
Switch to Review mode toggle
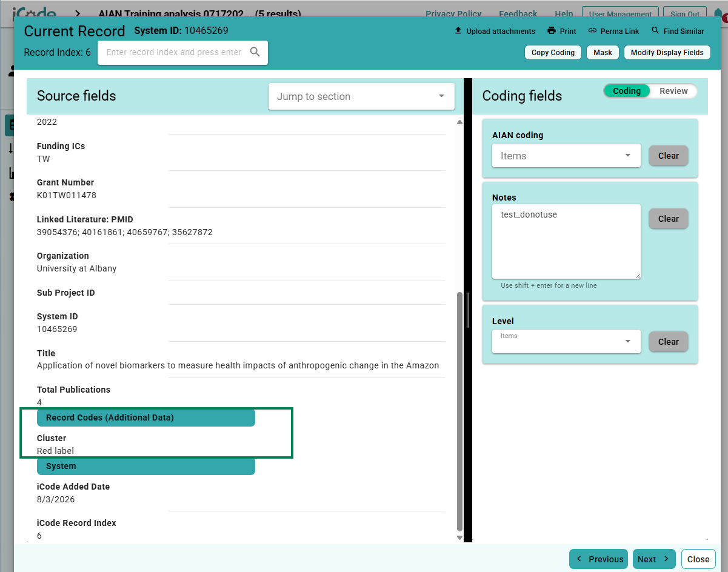673,91
